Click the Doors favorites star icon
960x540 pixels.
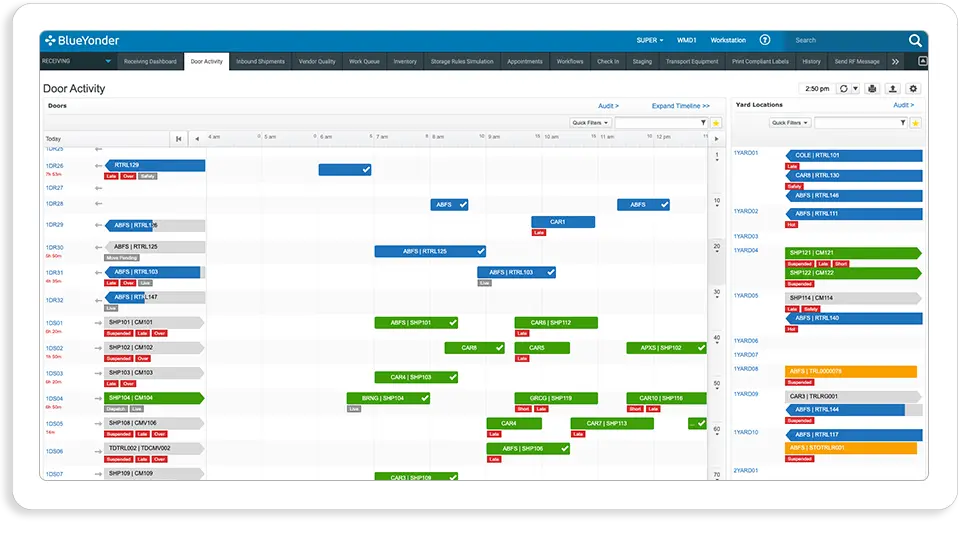pos(716,123)
